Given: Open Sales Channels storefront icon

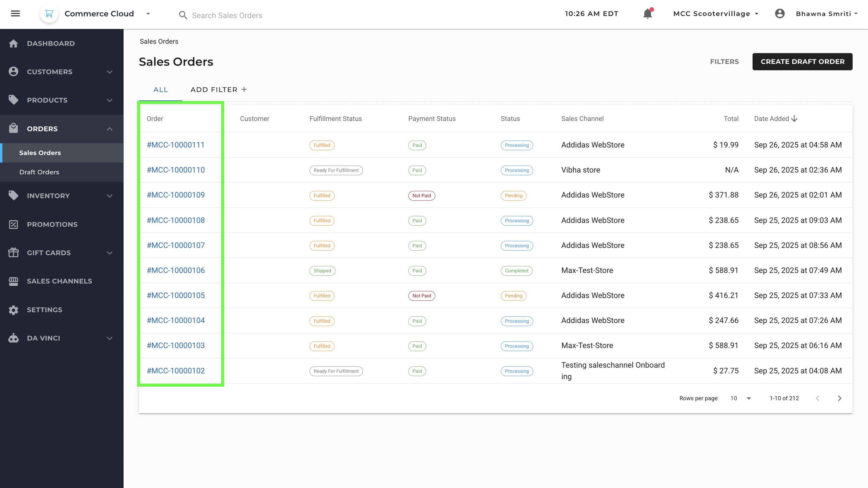Looking at the screenshot, I should click(14, 281).
